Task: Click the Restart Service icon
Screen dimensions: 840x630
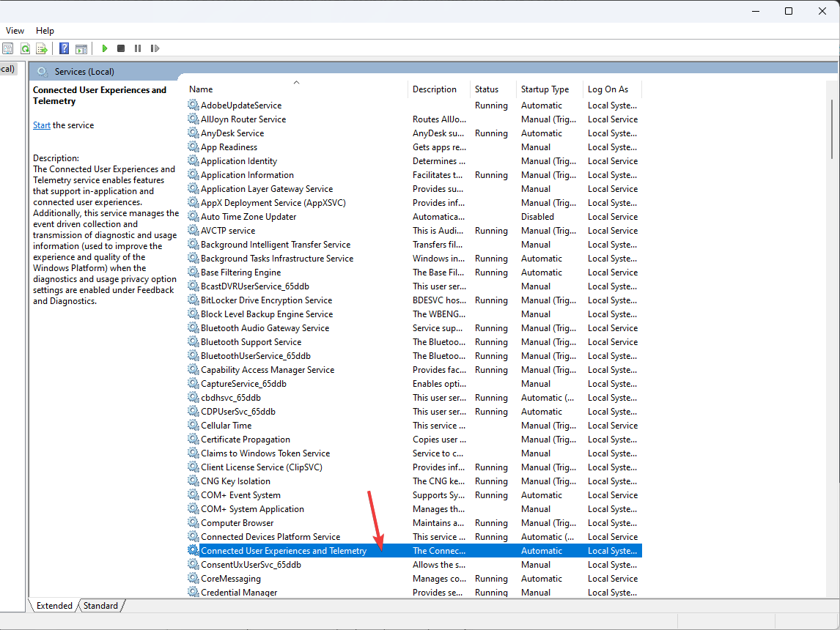Action: pyautogui.click(x=155, y=48)
